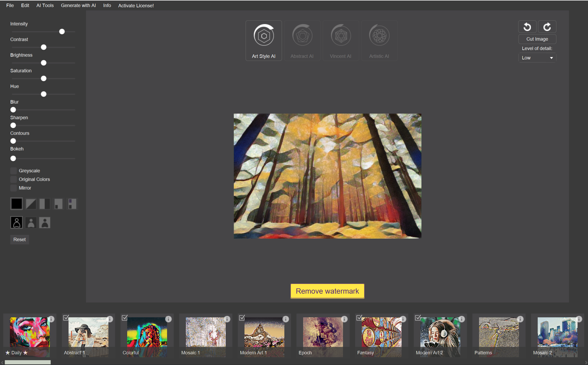Redo the last edit
588x365 pixels.
pos(547,26)
